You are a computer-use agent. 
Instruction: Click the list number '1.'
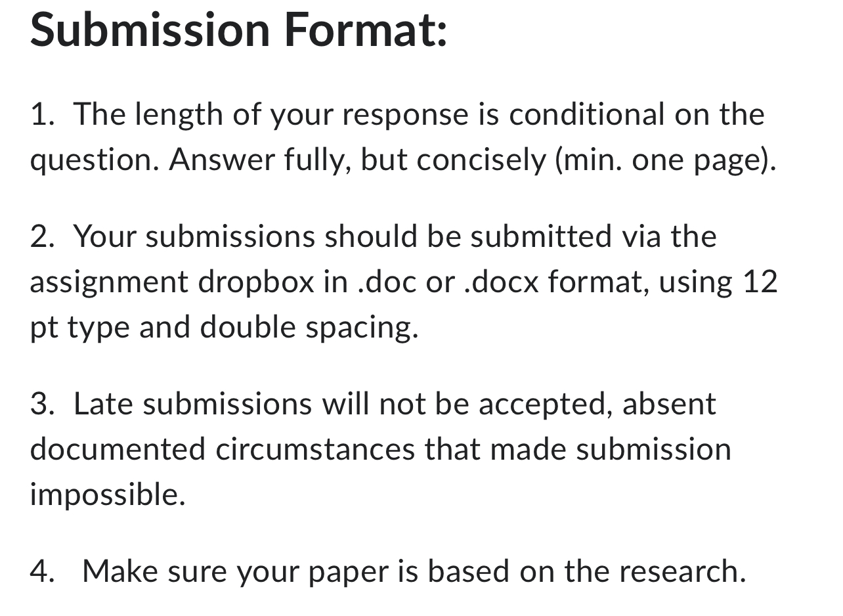click(43, 114)
